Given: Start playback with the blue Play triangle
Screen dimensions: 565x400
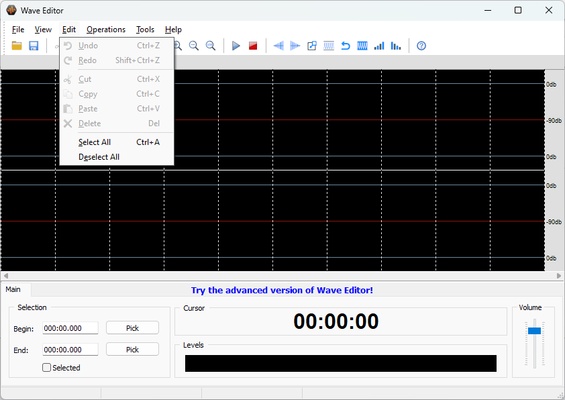Looking at the screenshot, I should coord(236,46).
